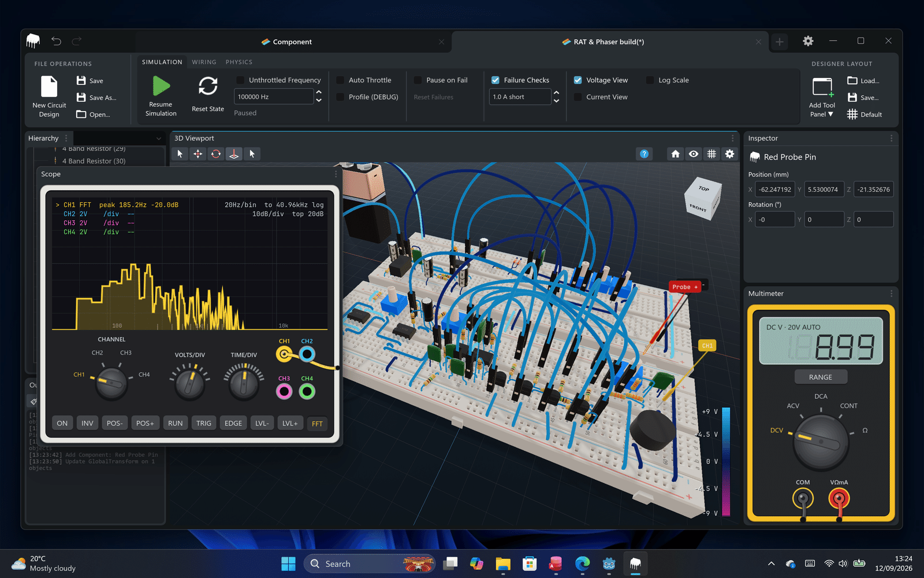Image resolution: width=924 pixels, height=578 pixels.
Task: Click 1.0 A short stepper up arrow
Action: 556,92
